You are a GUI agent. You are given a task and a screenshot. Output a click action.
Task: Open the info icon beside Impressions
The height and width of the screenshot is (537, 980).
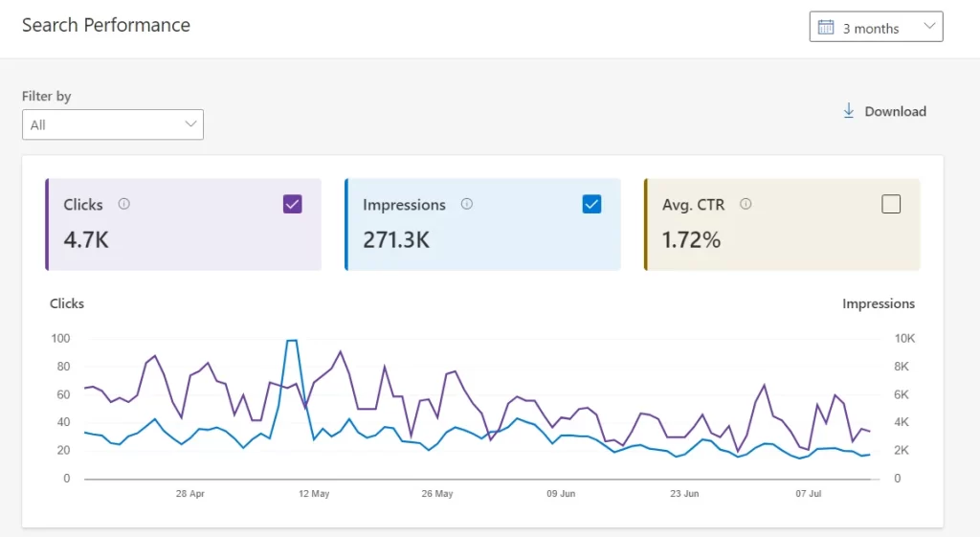click(466, 204)
